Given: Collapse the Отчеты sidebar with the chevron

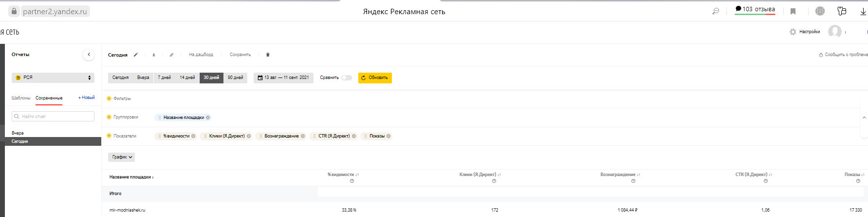Looking at the screenshot, I should [x=89, y=55].
